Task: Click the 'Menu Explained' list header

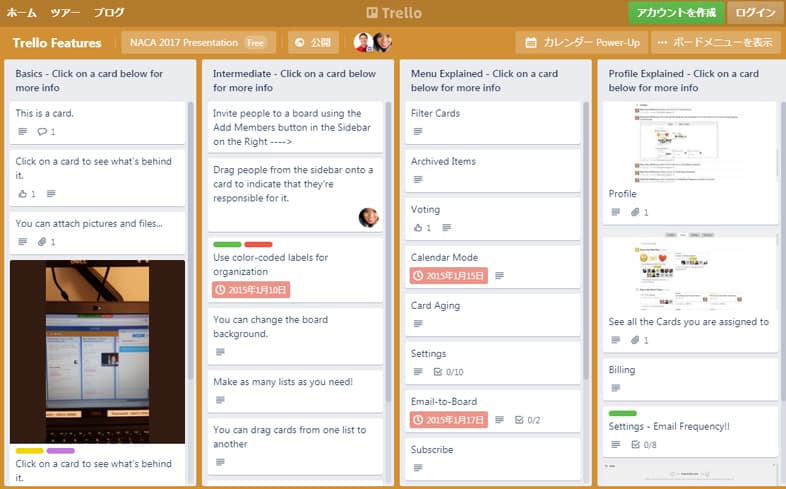Action: tap(484, 80)
